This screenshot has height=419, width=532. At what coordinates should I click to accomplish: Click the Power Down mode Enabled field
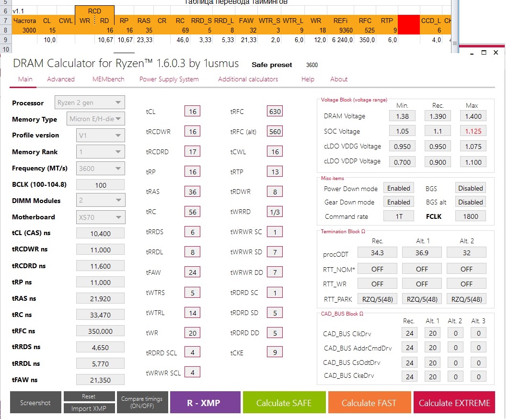click(x=399, y=188)
